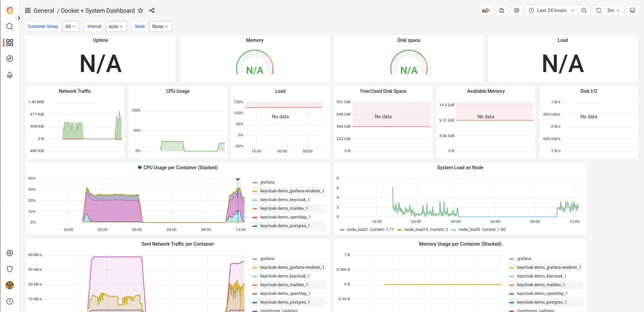This screenshot has width=644, height=312.
Task: Toggle grafana series in the CPU per Container legend
Action: (267, 182)
